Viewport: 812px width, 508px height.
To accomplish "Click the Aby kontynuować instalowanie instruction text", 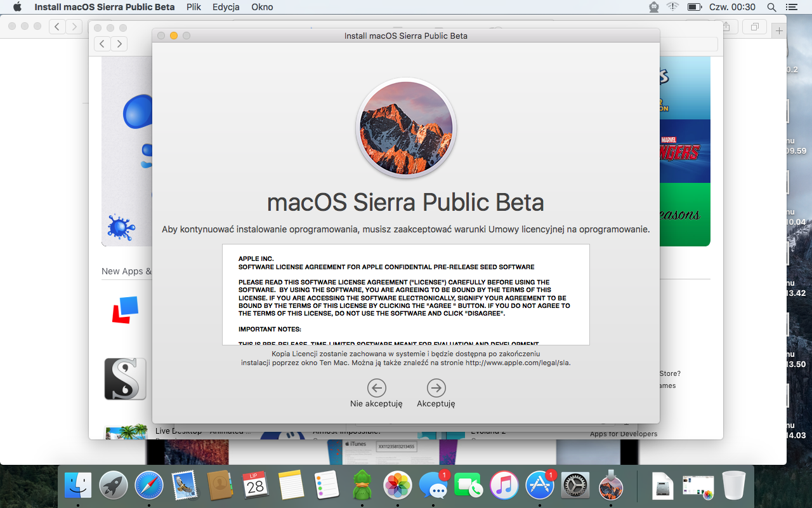I will click(x=406, y=229).
